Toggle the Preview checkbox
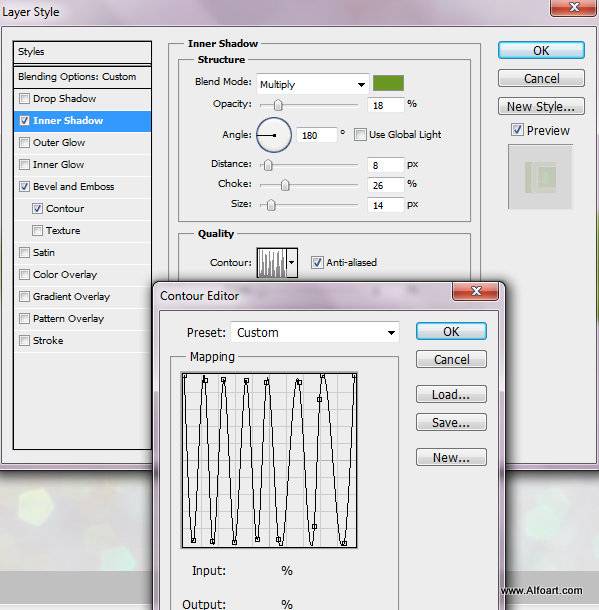599x610 pixels. tap(517, 130)
